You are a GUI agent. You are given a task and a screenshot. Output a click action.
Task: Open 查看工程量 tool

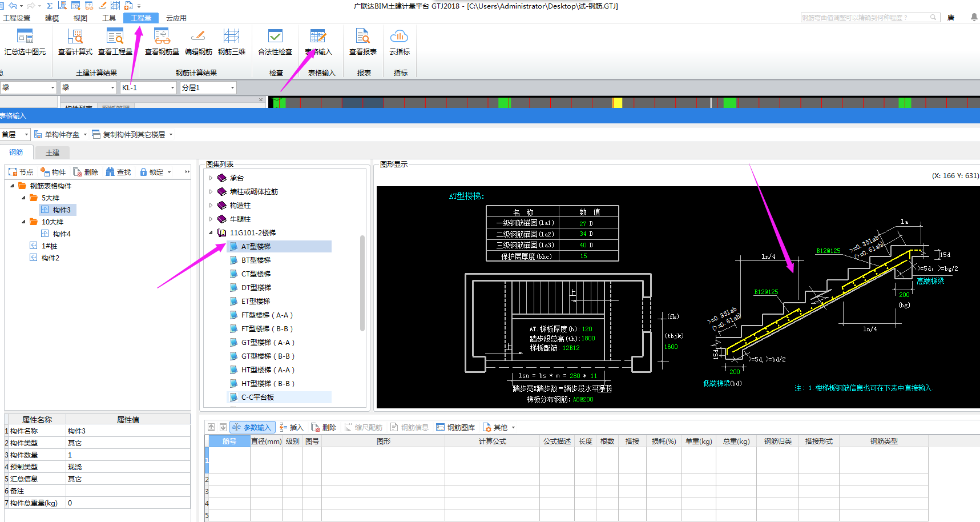click(115, 42)
